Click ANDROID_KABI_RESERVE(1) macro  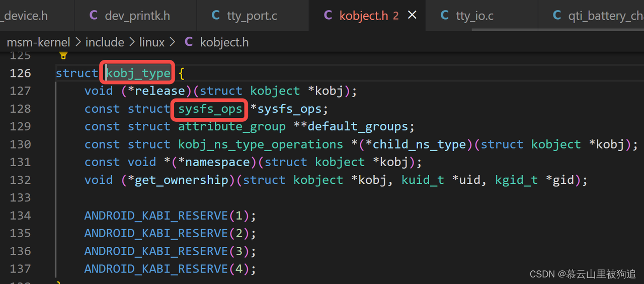[167, 216]
